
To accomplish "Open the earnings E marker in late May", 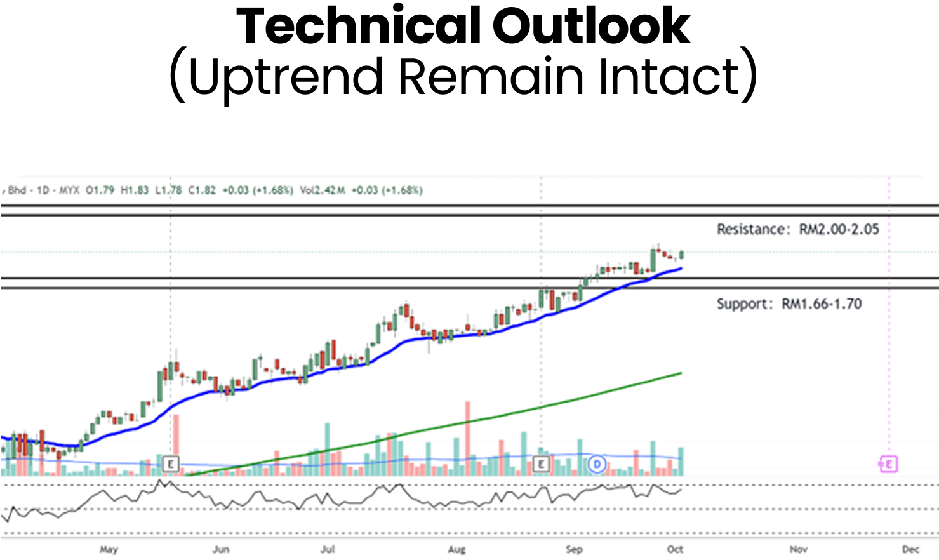I will click(x=171, y=464).
